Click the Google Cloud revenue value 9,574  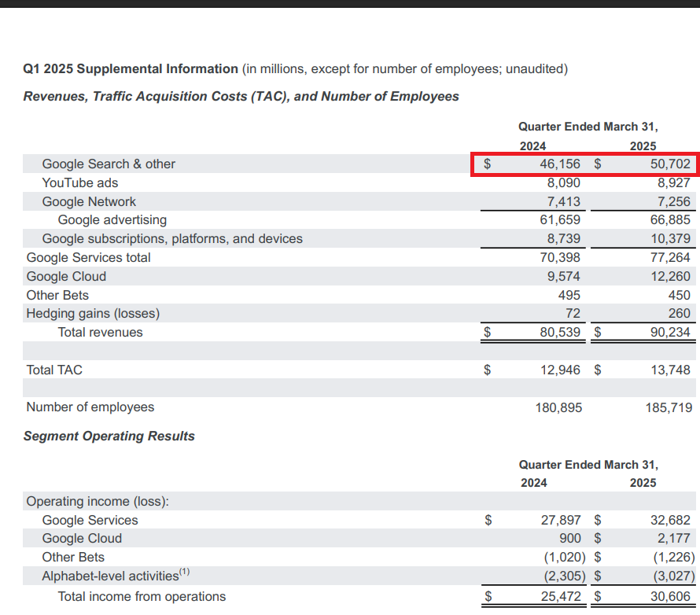pos(564,276)
